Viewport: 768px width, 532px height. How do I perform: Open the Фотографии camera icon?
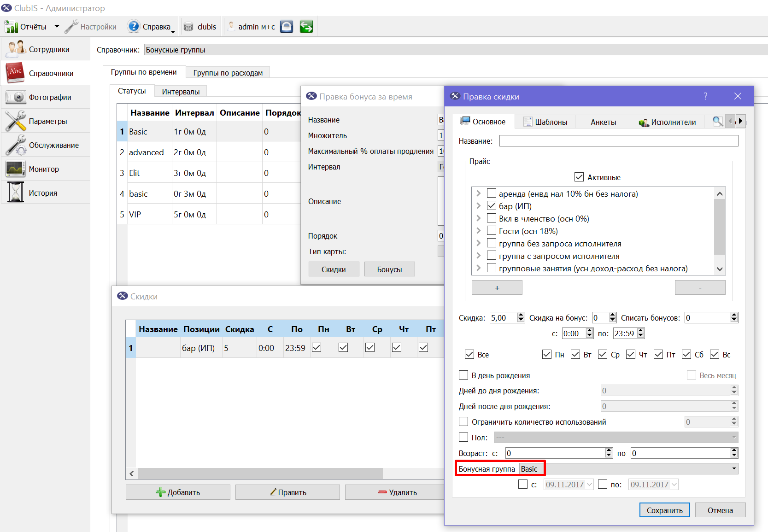point(16,97)
